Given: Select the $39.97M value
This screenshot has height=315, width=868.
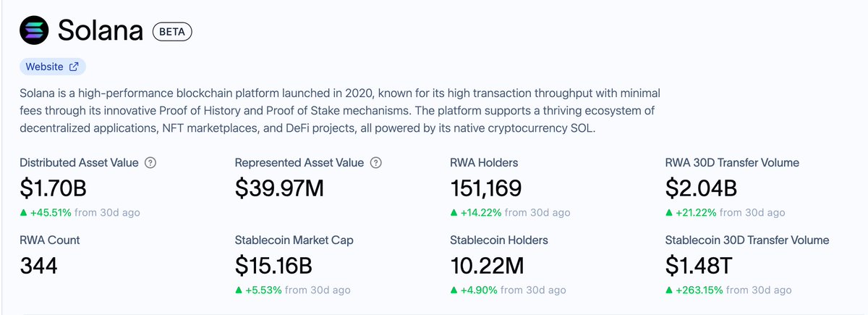Looking at the screenshot, I should pos(280,188).
